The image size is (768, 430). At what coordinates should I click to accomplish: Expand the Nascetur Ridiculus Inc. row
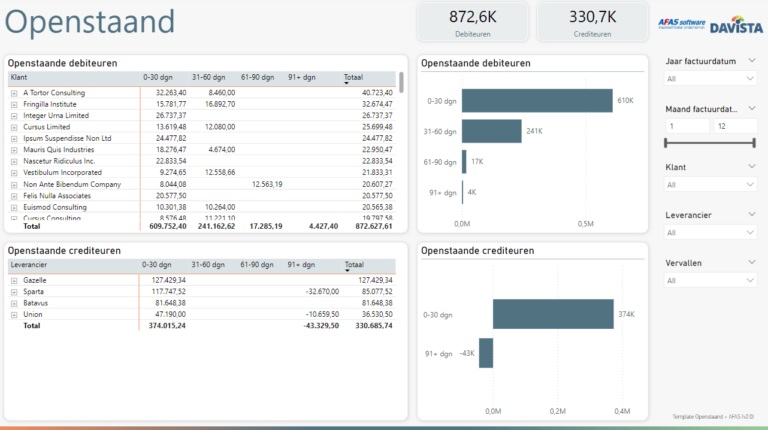(14, 162)
